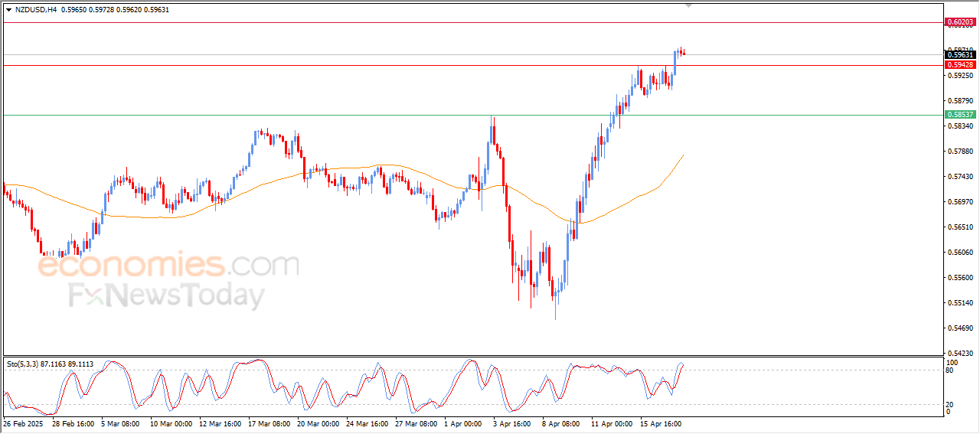Viewport: 980px width, 434px height.
Task: Click the 10 Mar 00:00 date label
Action: (x=171, y=423)
